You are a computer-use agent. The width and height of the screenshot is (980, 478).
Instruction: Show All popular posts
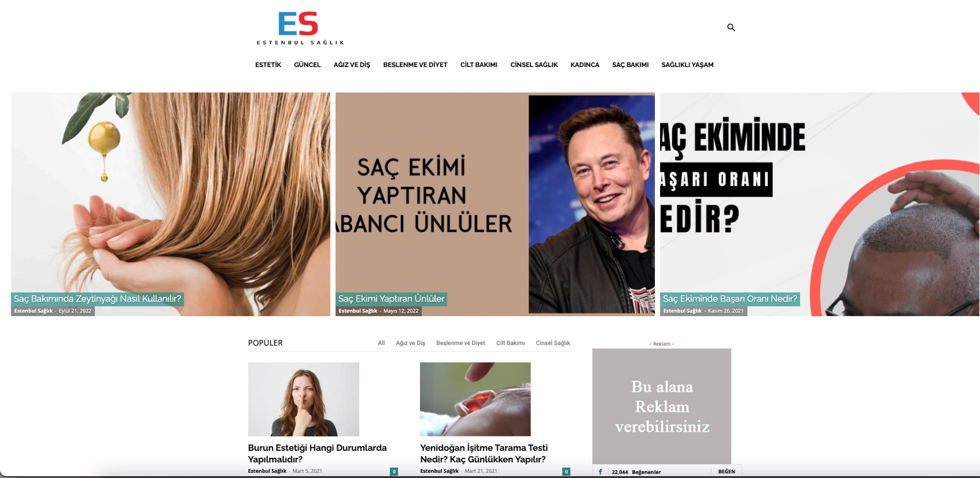(381, 343)
